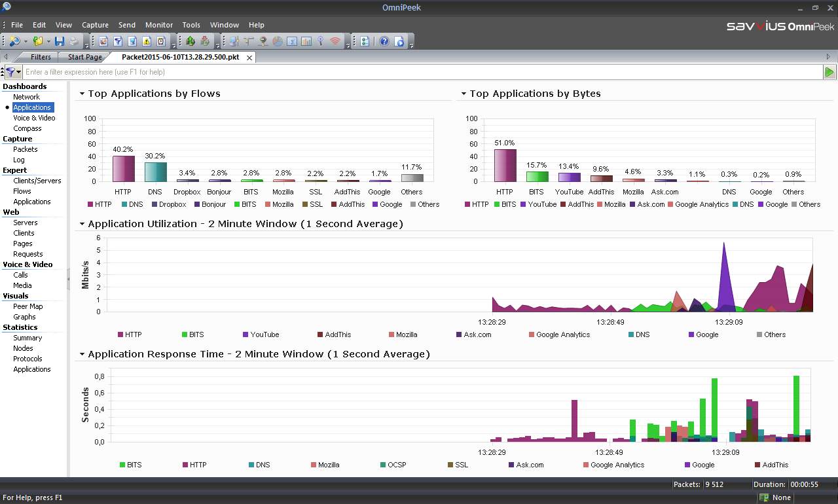Click the blue Help question mark icon
This screenshot has height=504, width=838.
pos(384,41)
